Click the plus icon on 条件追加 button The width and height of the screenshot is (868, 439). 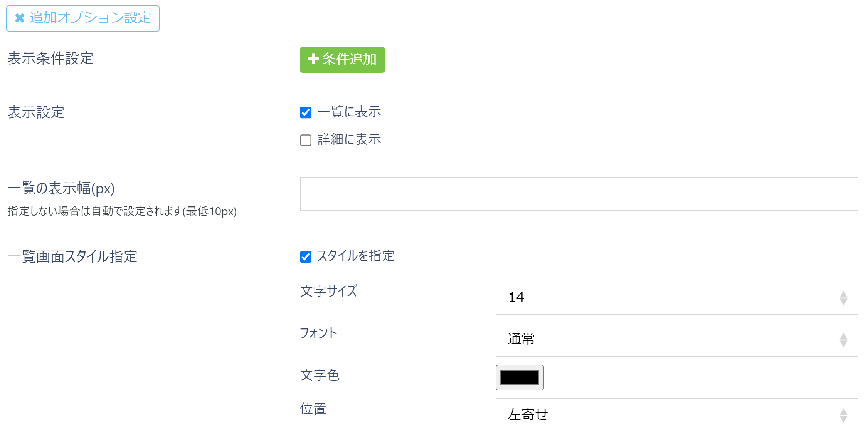point(312,60)
